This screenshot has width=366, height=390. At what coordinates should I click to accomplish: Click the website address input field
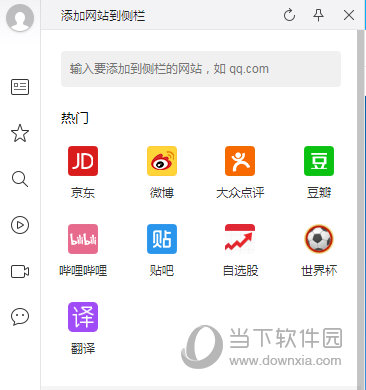coord(201,69)
